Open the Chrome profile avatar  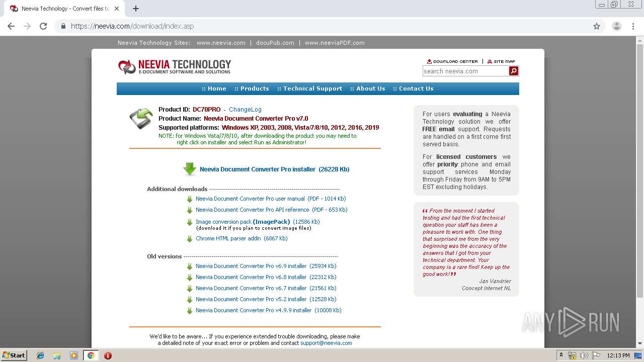617,26
